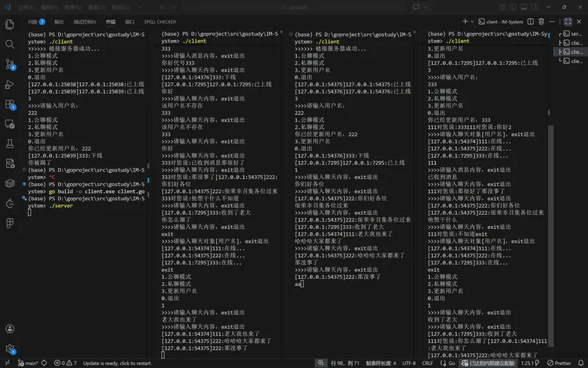Click the main* branch indicator
The height and width of the screenshot is (368, 588).
[29, 363]
